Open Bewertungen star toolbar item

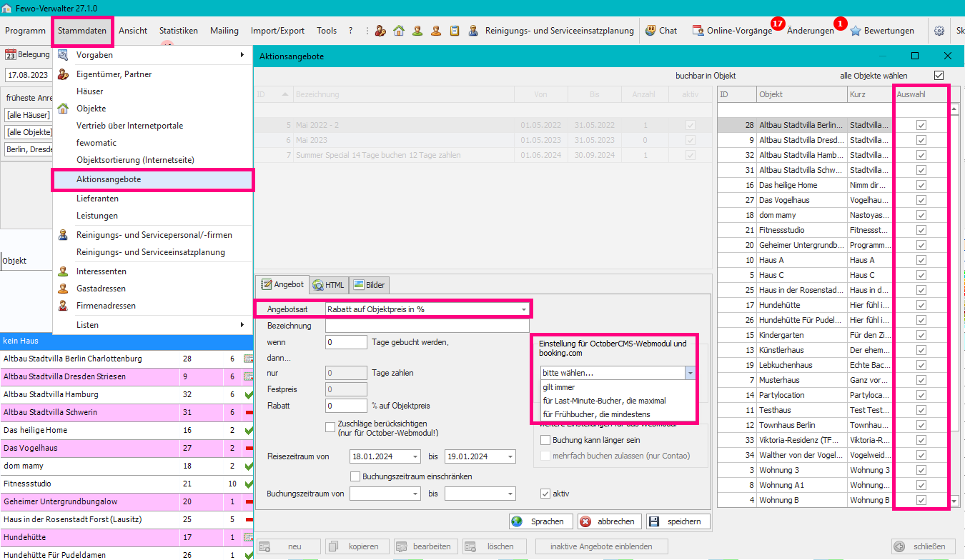pyautogui.click(x=881, y=31)
